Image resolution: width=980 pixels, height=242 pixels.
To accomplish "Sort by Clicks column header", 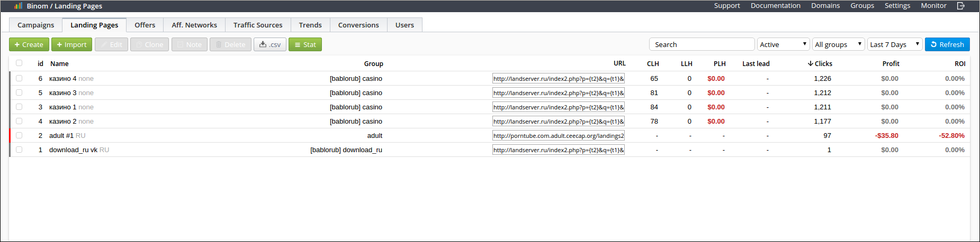I will click(820, 63).
